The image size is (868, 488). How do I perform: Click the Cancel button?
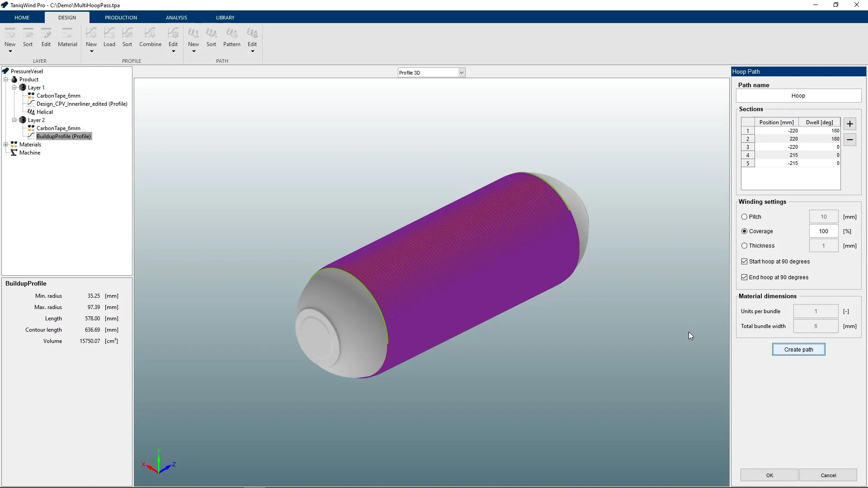[828, 475]
